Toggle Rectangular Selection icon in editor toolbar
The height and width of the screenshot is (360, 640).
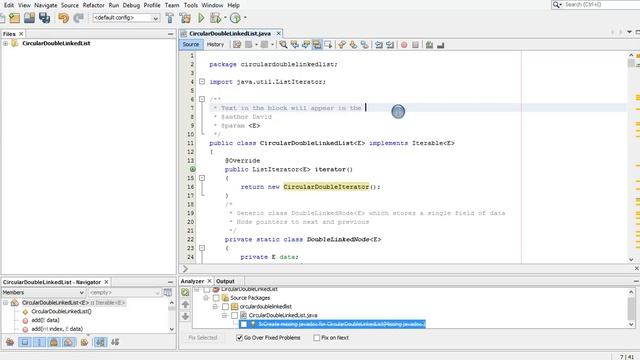pos(328,44)
